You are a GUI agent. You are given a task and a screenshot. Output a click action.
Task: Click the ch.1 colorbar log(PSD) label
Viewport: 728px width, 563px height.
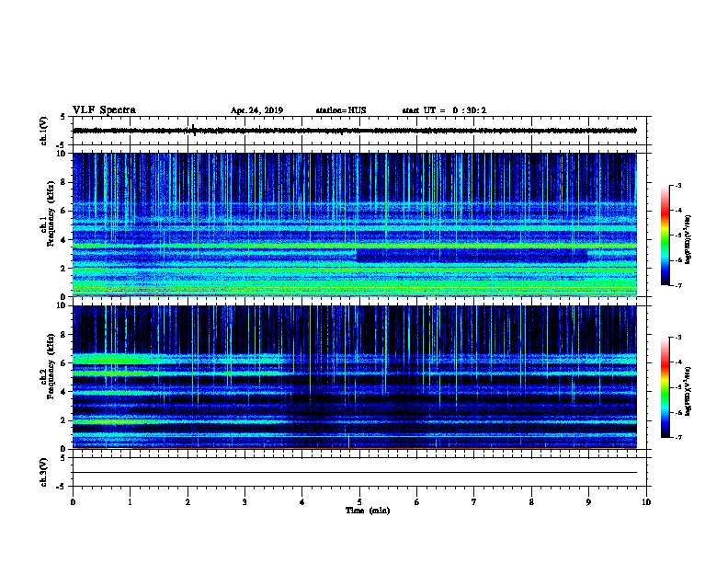click(x=688, y=240)
